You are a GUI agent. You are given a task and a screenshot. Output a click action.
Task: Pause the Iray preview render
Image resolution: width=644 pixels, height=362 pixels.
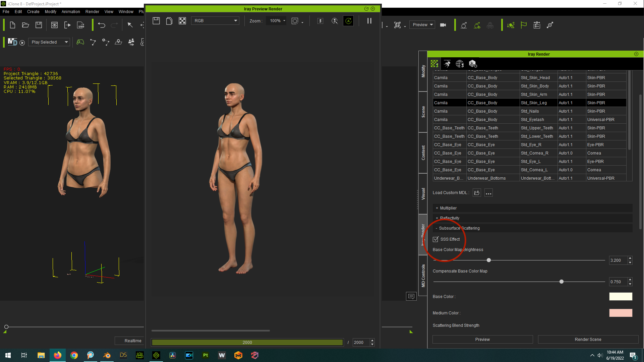pos(369,21)
